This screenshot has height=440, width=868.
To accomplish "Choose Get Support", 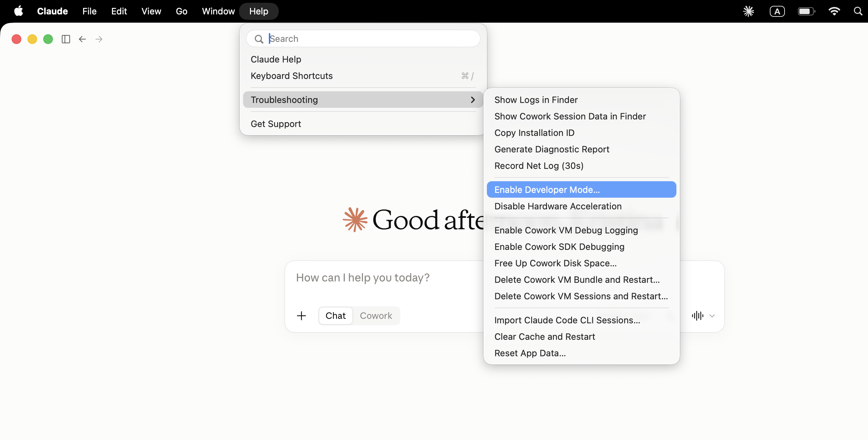I will (x=363, y=124).
